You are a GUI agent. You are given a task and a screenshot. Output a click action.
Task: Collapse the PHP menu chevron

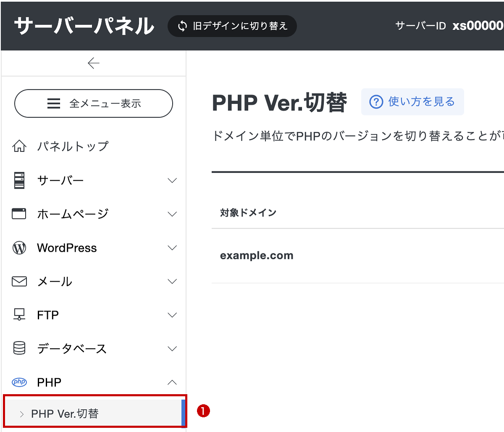tap(172, 382)
